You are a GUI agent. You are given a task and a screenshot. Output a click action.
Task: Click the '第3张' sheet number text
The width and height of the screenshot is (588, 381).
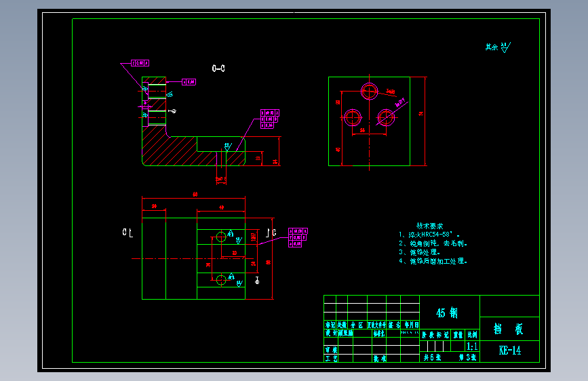coord(468,357)
